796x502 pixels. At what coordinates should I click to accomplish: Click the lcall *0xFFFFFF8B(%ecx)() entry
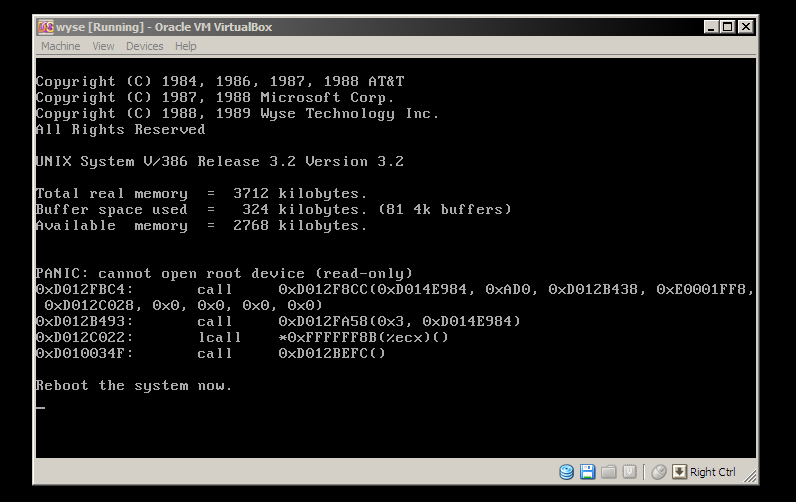[x=323, y=338]
